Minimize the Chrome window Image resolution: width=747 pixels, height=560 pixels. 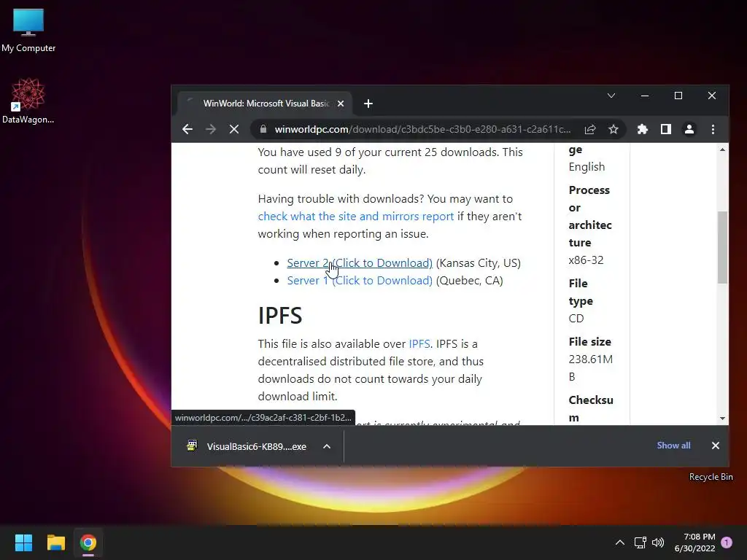(x=645, y=96)
